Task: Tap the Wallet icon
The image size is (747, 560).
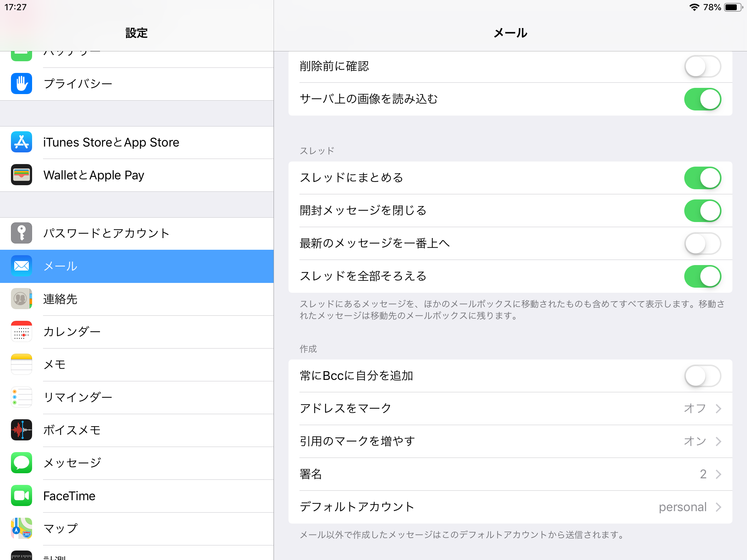Action: (x=22, y=175)
